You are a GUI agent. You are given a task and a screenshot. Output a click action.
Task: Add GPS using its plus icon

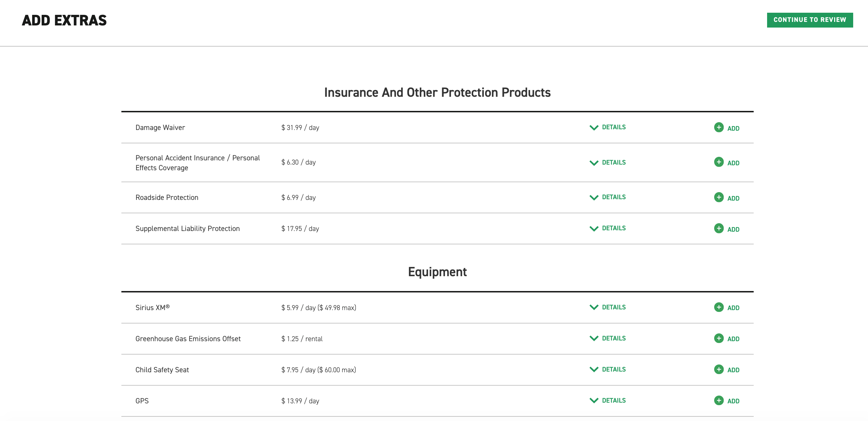point(720,401)
